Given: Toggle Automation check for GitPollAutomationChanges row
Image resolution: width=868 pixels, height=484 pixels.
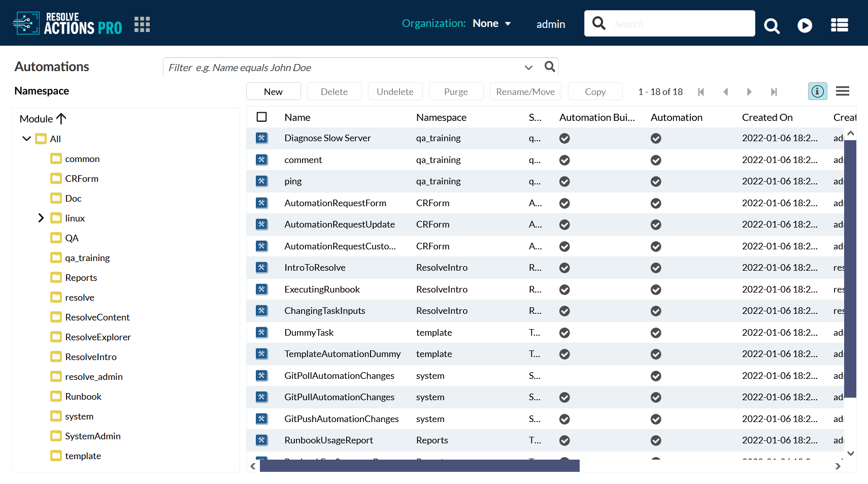Looking at the screenshot, I should tap(656, 376).
